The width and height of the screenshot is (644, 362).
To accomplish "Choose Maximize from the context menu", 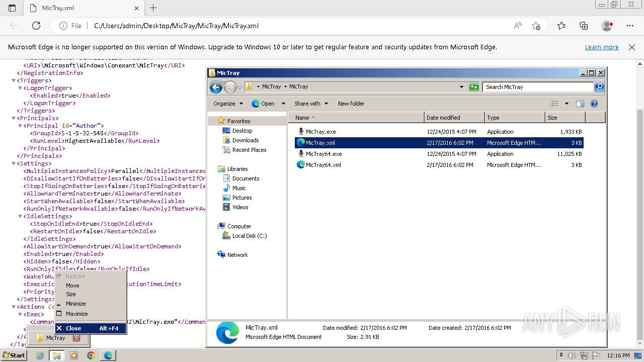I will point(91,314).
